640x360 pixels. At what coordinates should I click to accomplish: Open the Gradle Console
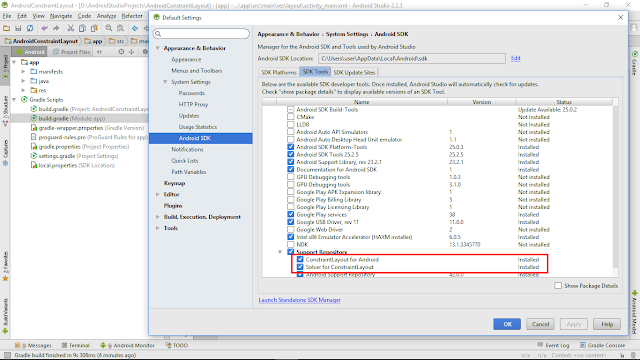602,345
